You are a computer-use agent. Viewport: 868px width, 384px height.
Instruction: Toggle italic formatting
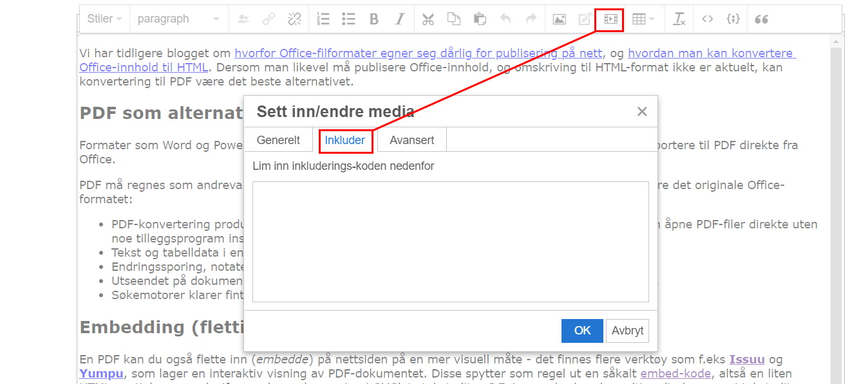400,19
